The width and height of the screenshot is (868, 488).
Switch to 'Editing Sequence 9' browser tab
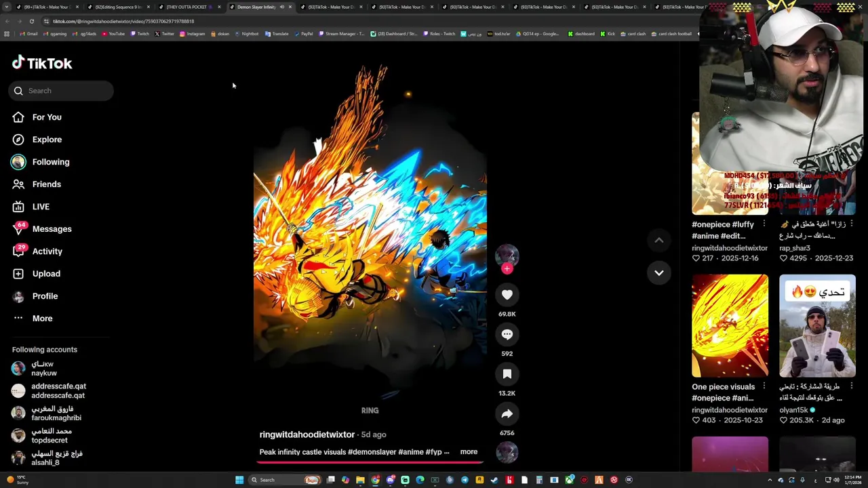click(117, 7)
